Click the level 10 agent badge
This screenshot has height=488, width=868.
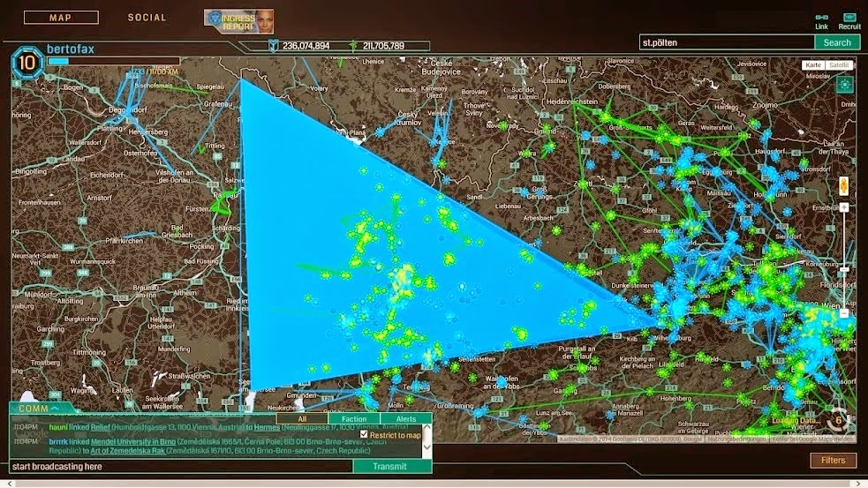tap(26, 64)
